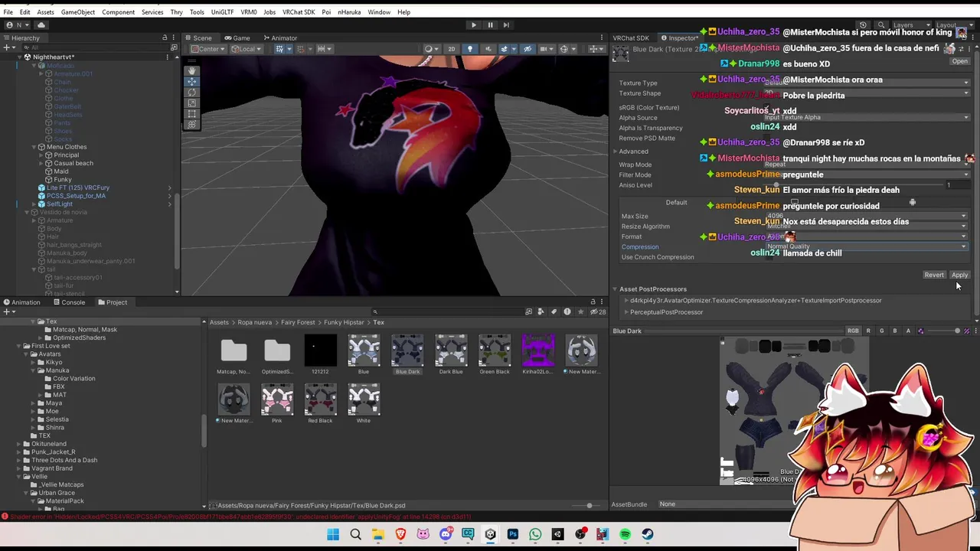The image size is (980, 551).
Task: Toggle scene audio in Scene view
Action: (x=487, y=49)
